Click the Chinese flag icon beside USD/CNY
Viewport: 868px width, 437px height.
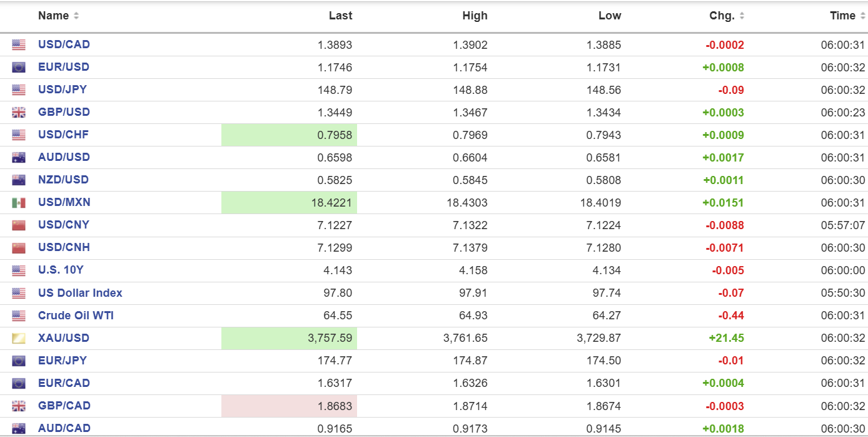tap(19, 225)
